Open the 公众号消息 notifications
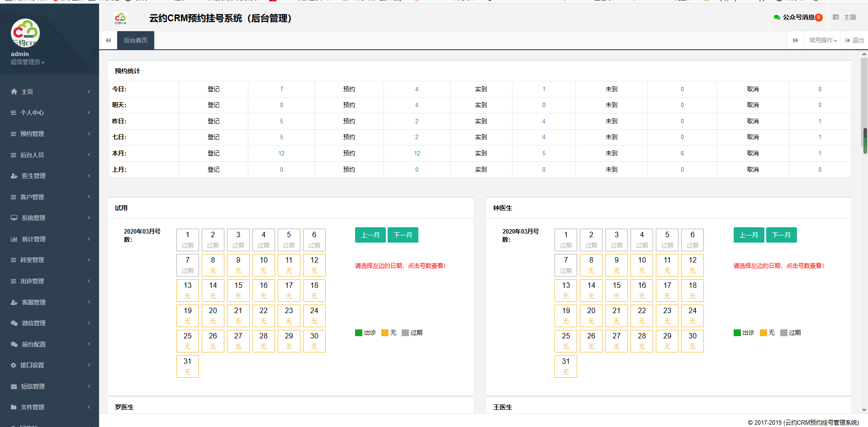This screenshot has width=868, height=427. [x=798, y=17]
